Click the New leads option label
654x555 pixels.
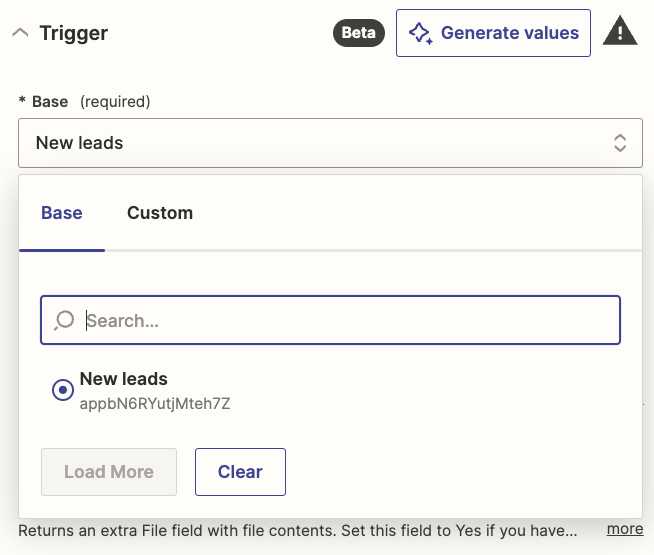(124, 379)
